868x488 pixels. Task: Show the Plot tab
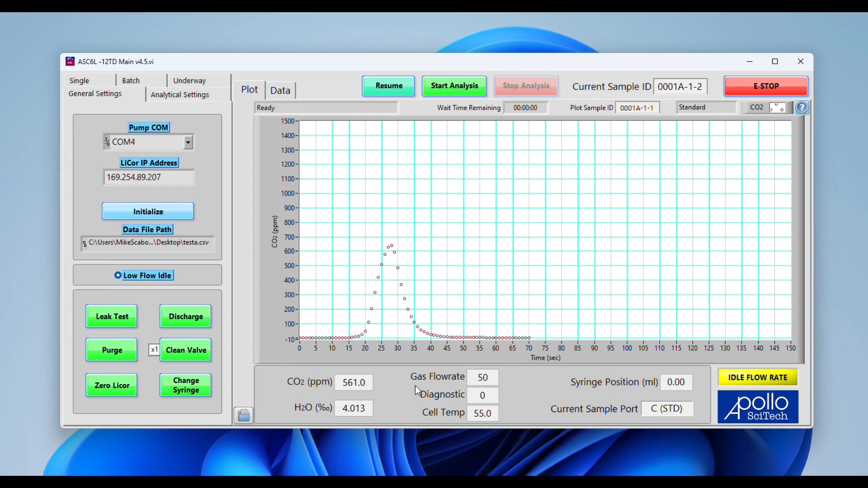[250, 89]
